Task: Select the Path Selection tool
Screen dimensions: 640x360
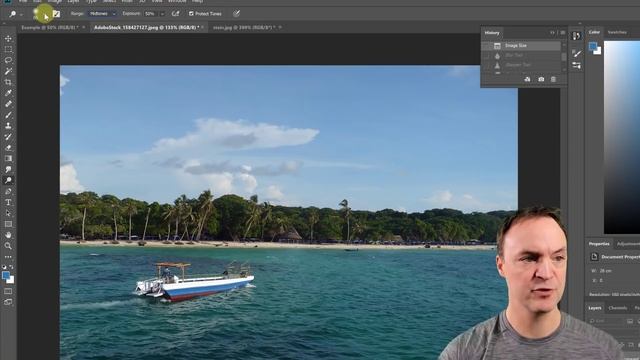Action: pos(8,213)
